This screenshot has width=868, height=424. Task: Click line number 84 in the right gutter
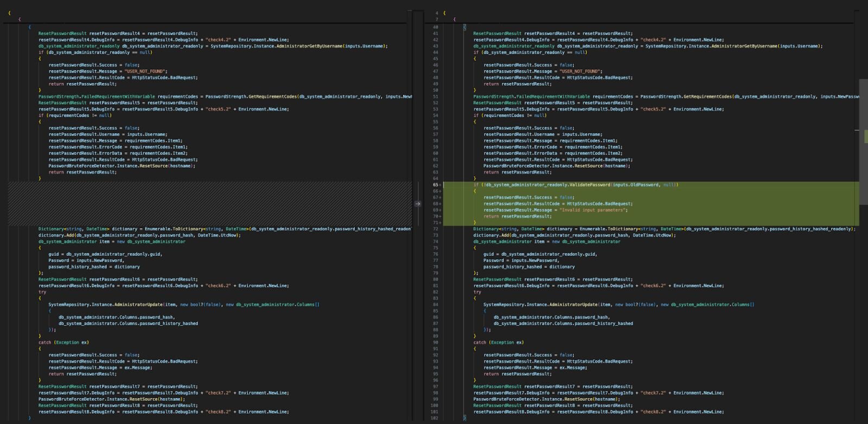click(435, 305)
